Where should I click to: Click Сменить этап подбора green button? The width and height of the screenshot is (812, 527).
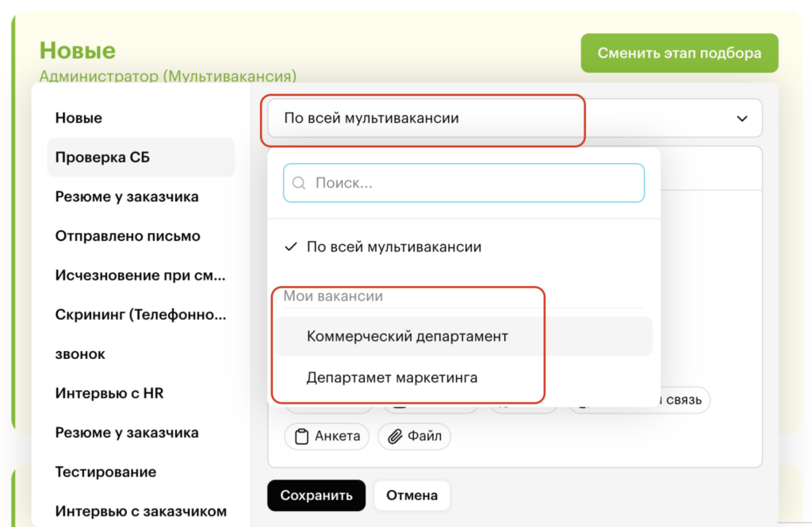(680, 53)
